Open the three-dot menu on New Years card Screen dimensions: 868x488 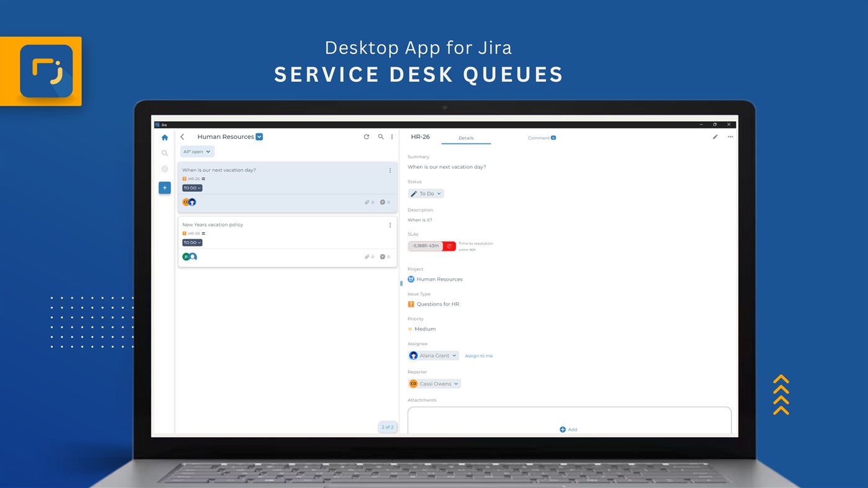click(390, 224)
